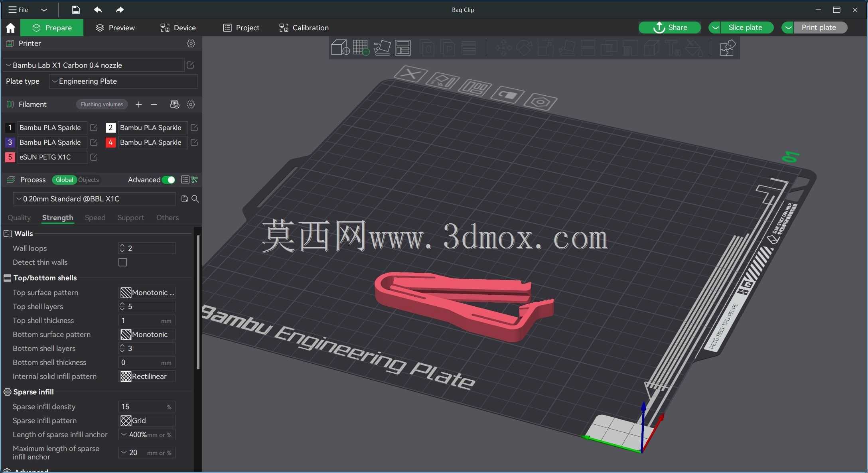Viewport: 868px width, 473px height.
Task: Open the Others settings tab
Action: click(168, 218)
